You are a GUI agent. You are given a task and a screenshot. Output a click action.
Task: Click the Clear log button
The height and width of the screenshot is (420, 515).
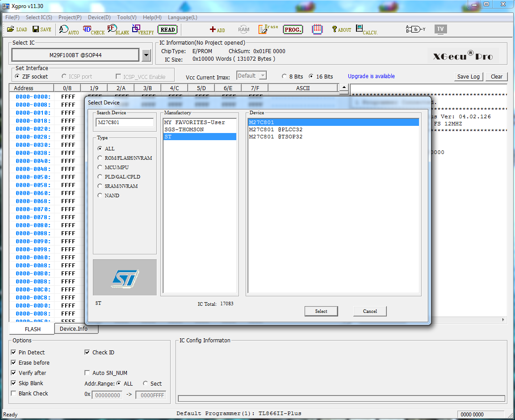click(497, 76)
